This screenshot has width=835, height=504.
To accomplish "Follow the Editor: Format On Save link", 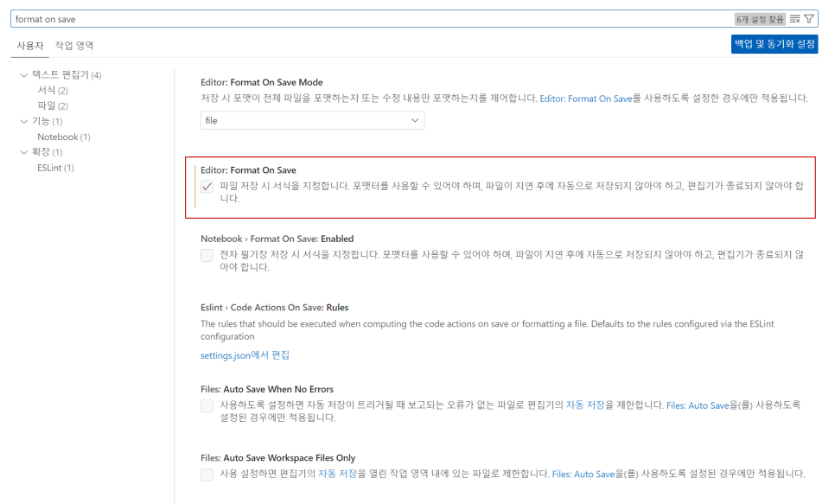I will tap(586, 99).
